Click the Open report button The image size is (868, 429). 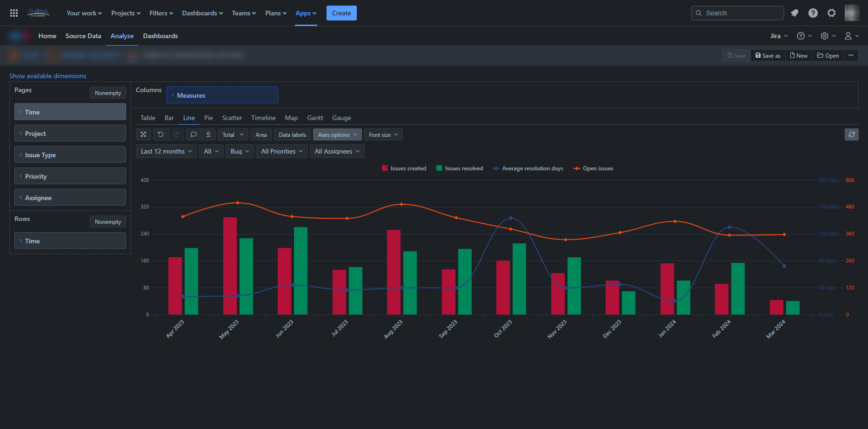(828, 55)
